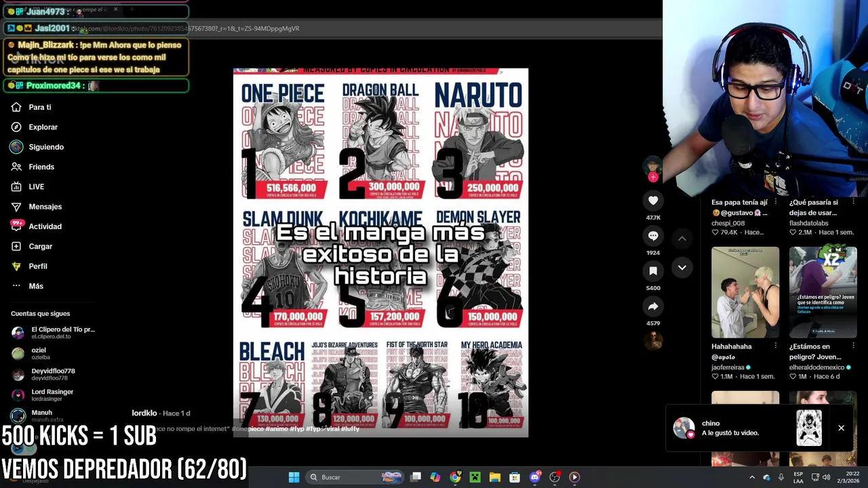Open Perfil page
868x488 pixels.
[x=29, y=266]
